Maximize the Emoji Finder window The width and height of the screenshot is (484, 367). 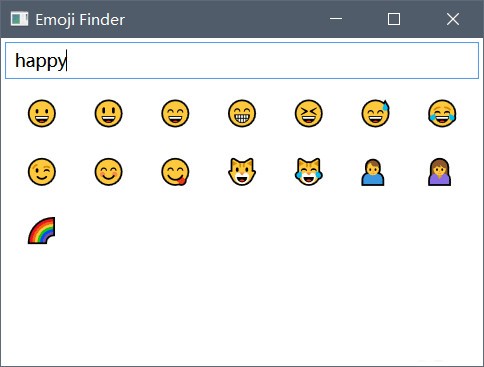click(x=394, y=19)
